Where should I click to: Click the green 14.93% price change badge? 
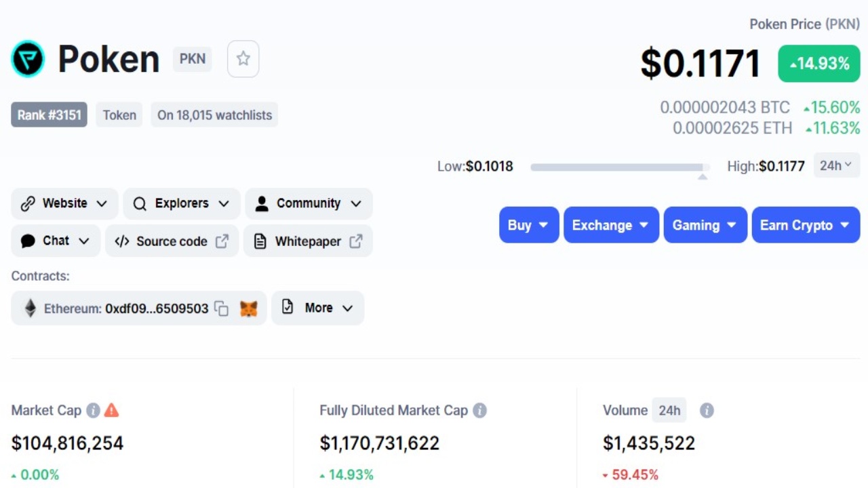[x=819, y=64]
